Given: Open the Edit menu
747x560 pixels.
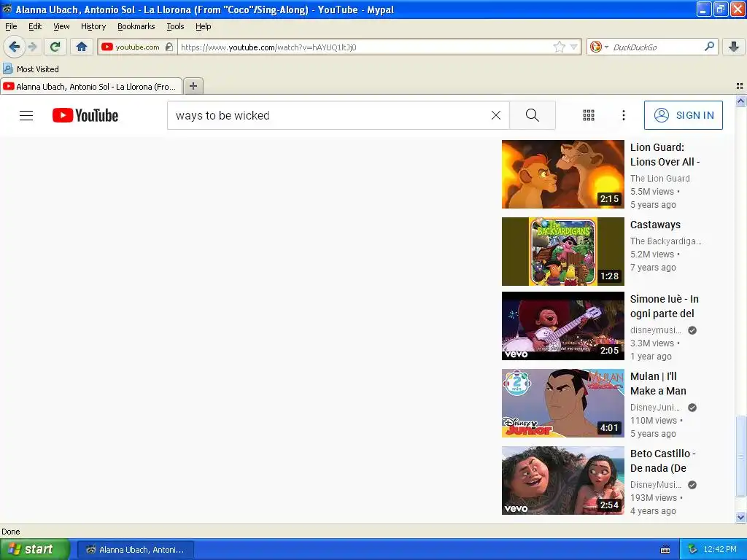Looking at the screenshot, I should (35, 26).
